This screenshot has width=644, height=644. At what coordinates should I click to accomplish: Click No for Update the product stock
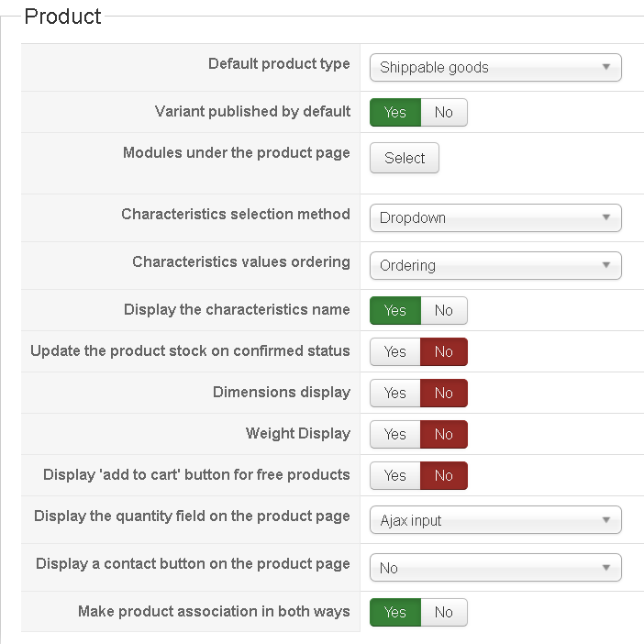click(x=444, y=351)
